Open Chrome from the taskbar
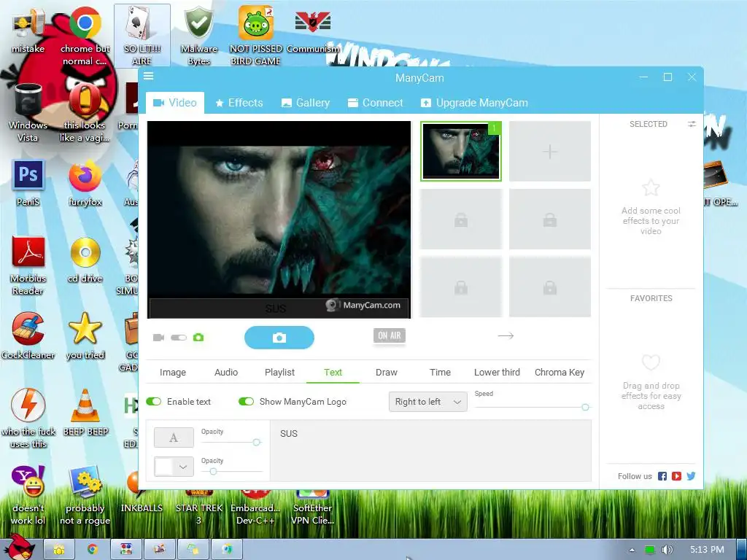747x560 pixels. pos(93,550)
